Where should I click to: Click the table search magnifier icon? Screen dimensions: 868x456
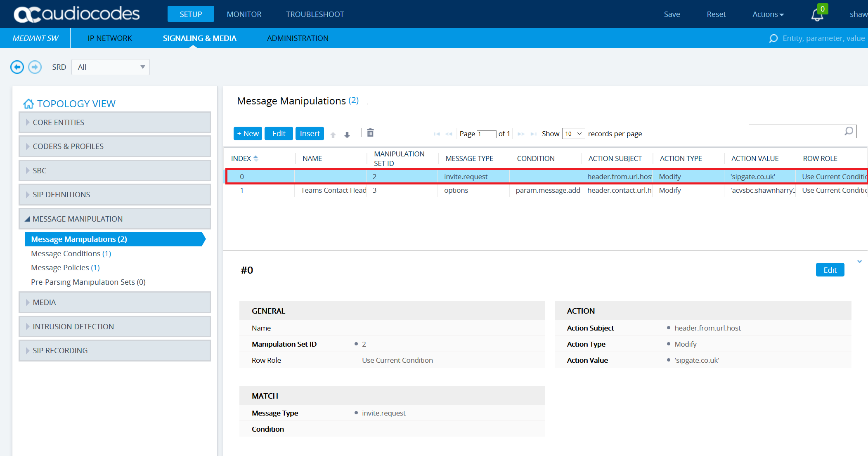pos(849,131)
